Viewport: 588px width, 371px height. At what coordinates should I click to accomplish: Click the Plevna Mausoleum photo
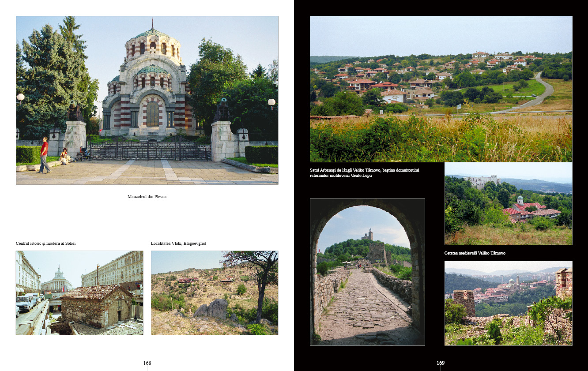click(147, 100)
